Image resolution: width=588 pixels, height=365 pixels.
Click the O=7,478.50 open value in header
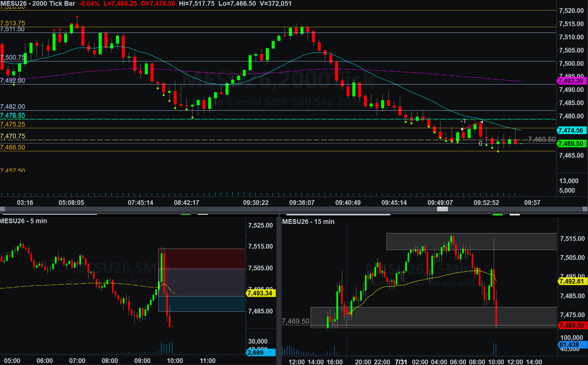click(158, 4)
